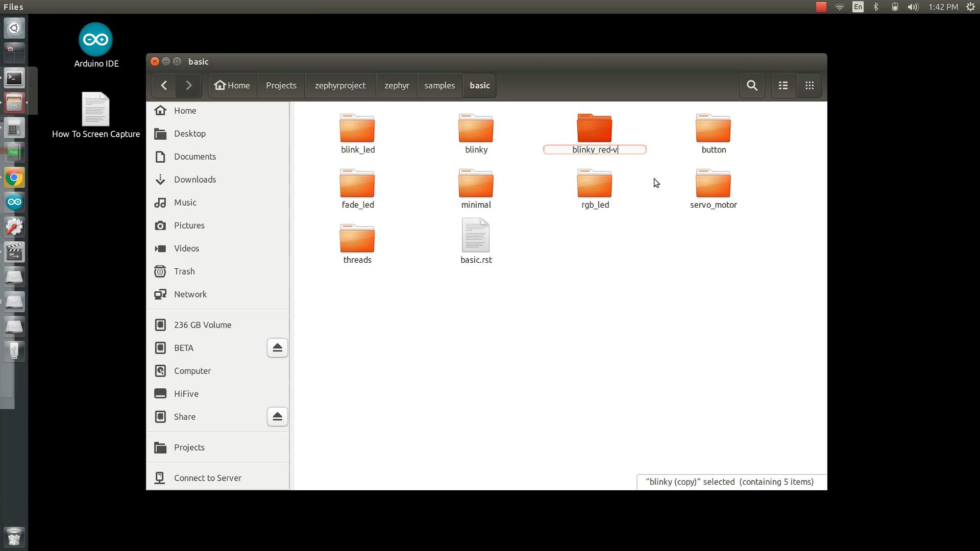The width and height of the screenshot is (980, 551).
Task: Select the Home breadcrumb tab
Action: 232,85
